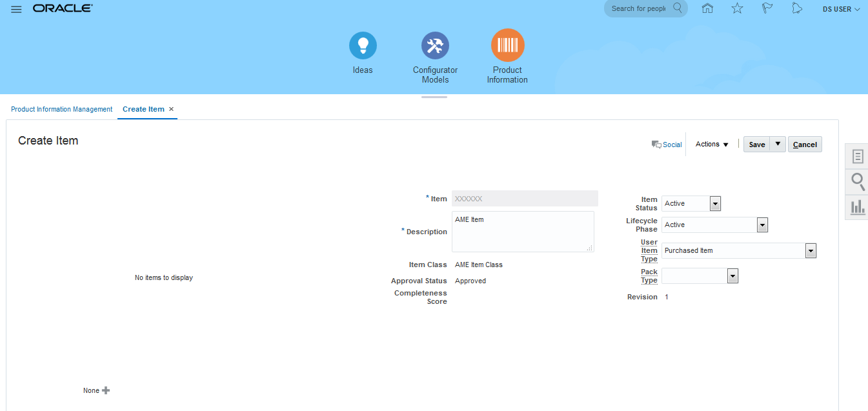This screenshot has width=868, height=411.
Task: Open the Save button dropdown arrow
Action: [778, 144]
